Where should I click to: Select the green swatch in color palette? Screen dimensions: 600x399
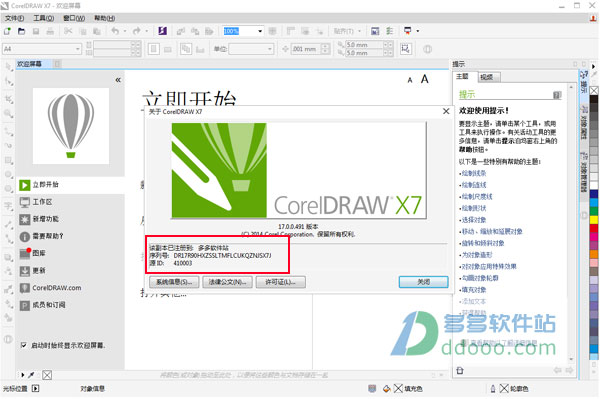tap(594, 211)
